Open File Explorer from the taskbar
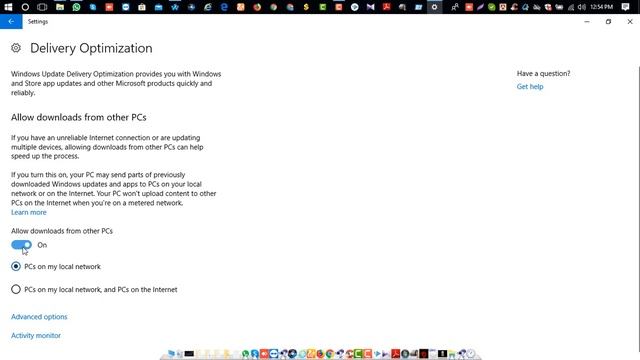The height and width of the screenshot is (360, 640). point(60,7)
